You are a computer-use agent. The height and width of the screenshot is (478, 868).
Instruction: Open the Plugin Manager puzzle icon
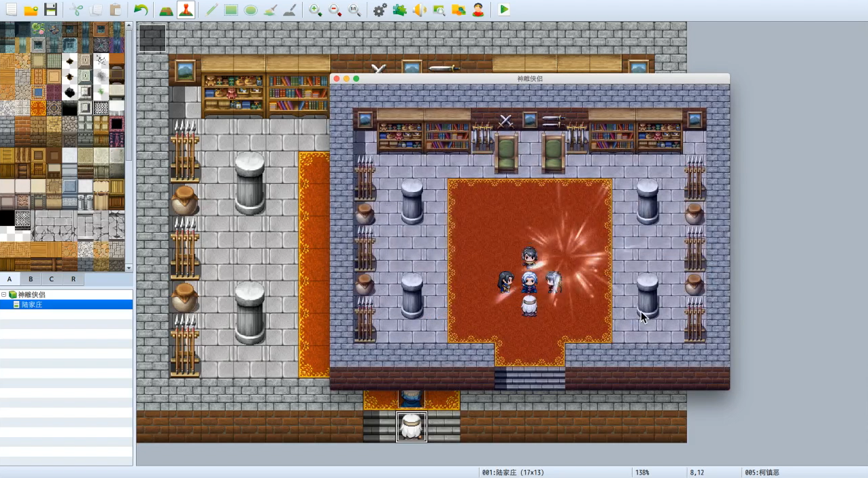400,10
